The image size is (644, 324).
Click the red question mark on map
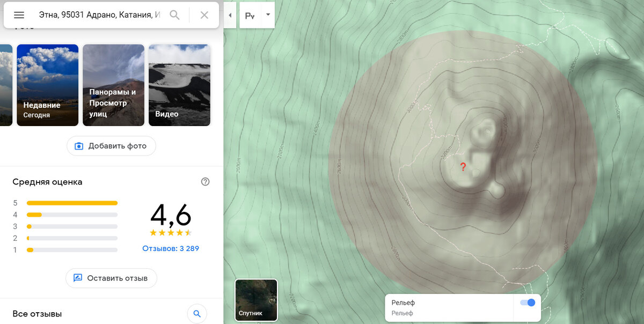pos(463,167)
